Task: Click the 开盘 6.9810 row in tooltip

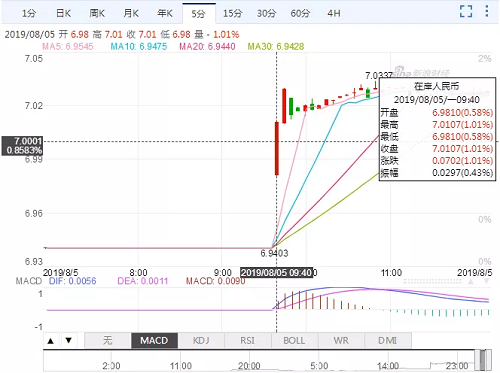Action: click(x=437, y=113)
